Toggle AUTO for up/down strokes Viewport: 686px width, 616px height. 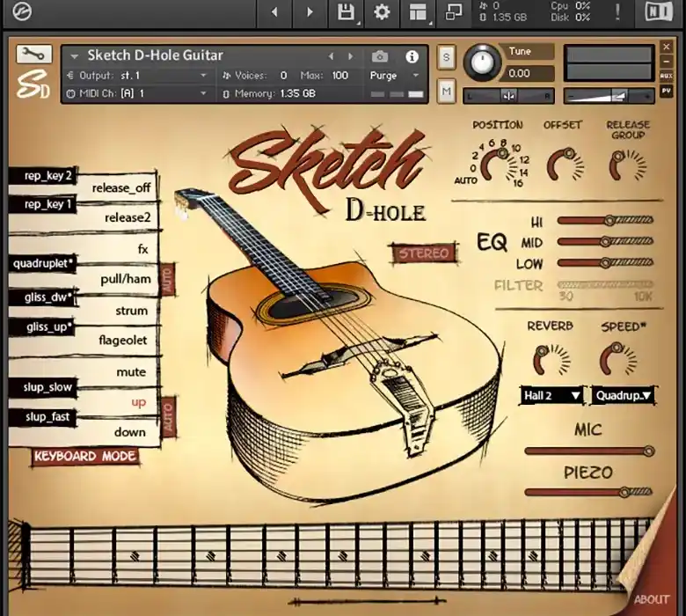point(169,416)
